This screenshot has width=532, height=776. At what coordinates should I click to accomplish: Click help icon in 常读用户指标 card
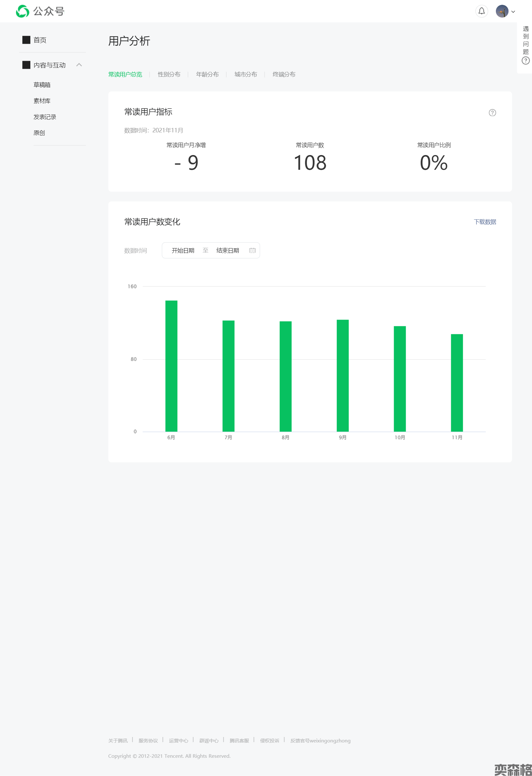492,113
